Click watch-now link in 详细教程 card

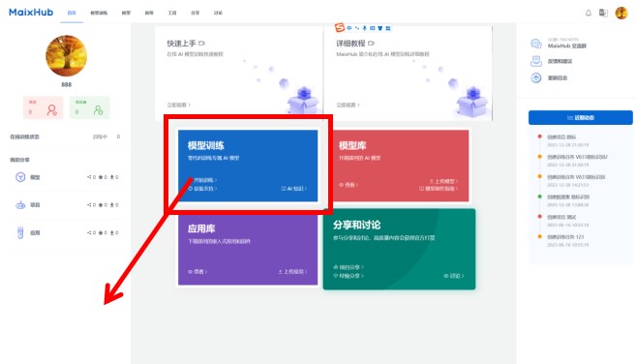point(348,105)
